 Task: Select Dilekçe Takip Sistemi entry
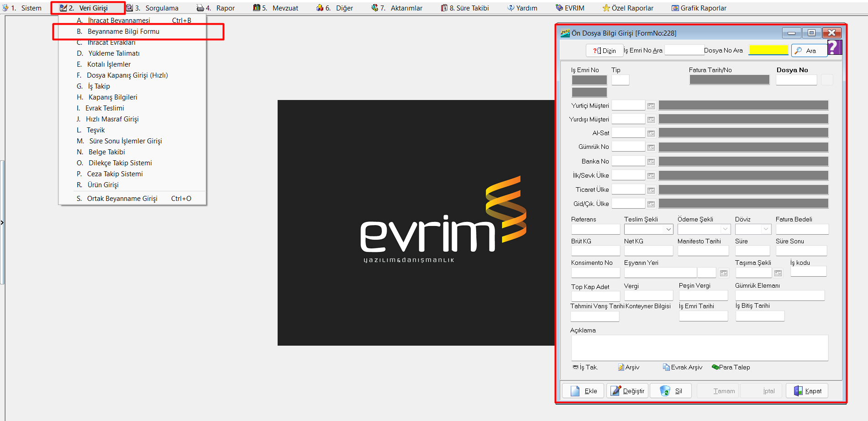point(132,163)
